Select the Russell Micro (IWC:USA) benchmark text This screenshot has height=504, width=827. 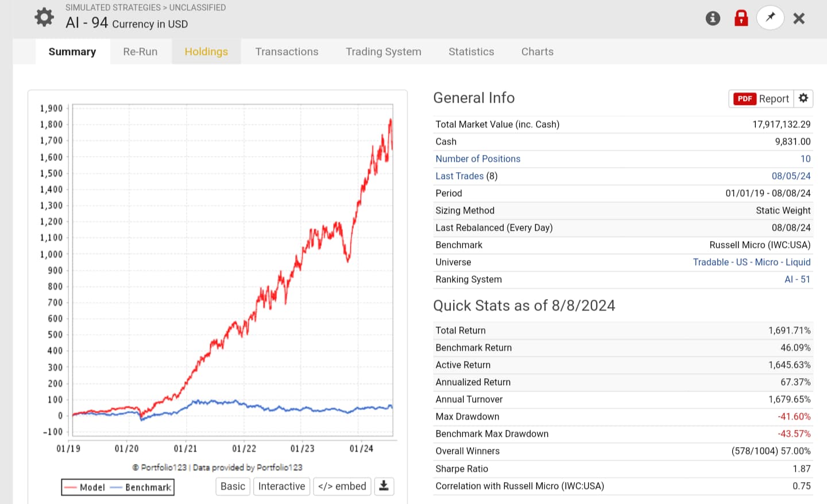tap(760, 245)
